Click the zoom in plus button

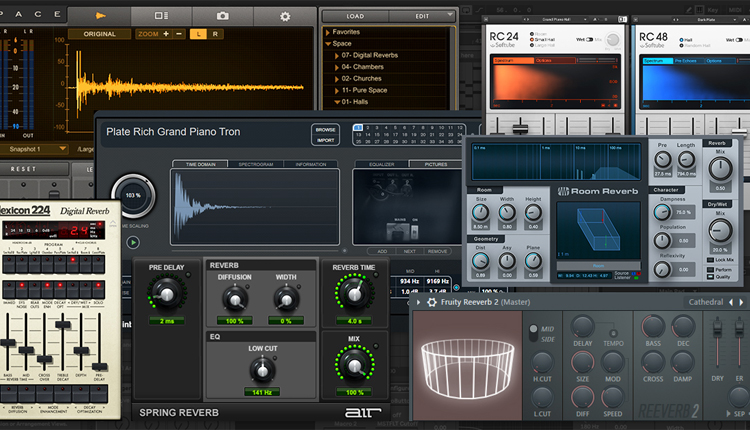(165, 34)
